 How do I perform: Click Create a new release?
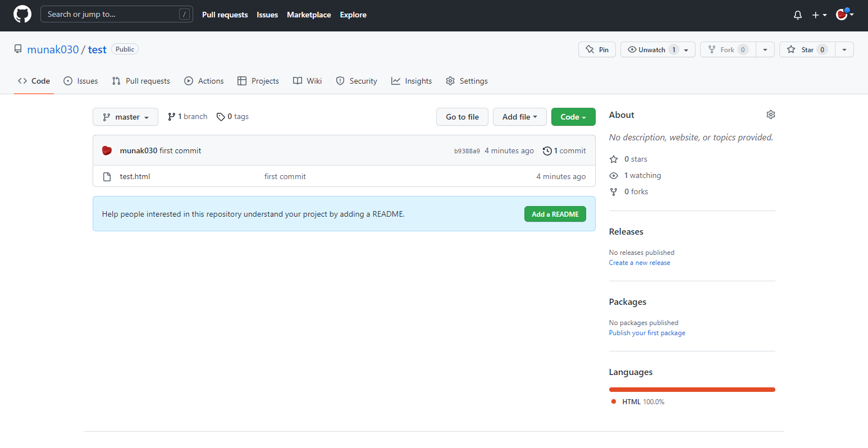click(x=639, y=263)
